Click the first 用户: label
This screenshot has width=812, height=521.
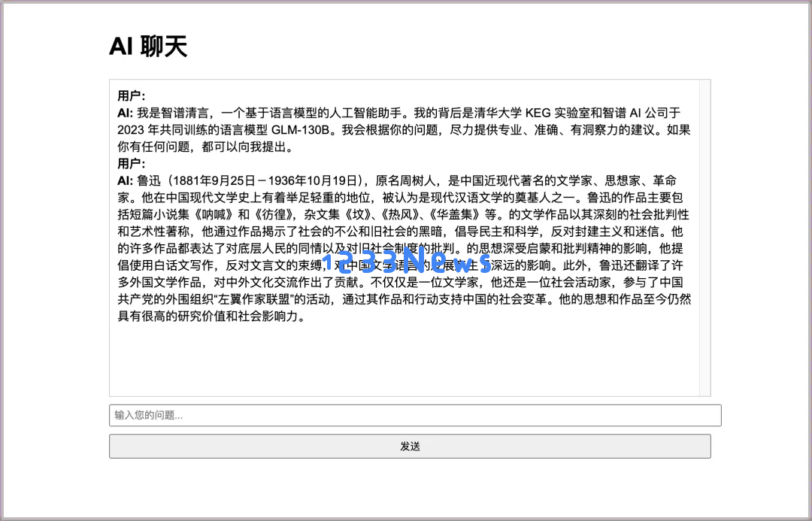pyautogui.click(x=132, y=95)
